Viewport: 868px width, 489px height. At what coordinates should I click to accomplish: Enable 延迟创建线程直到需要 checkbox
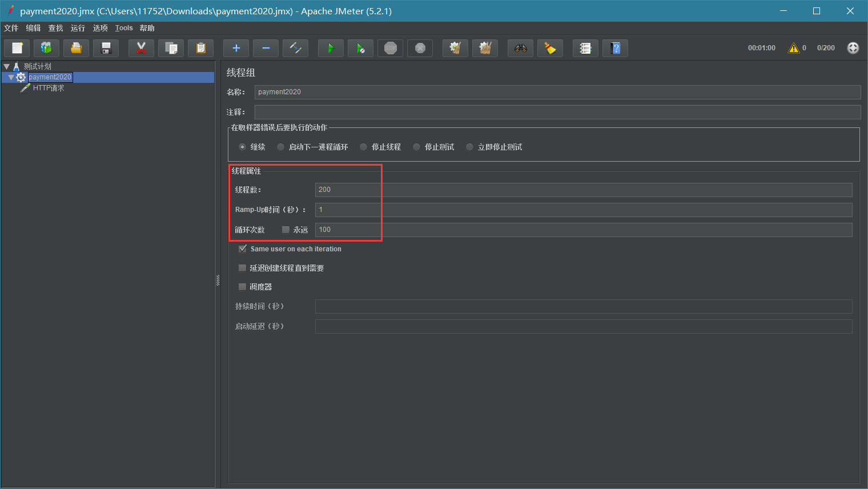[x=242, y=268]
